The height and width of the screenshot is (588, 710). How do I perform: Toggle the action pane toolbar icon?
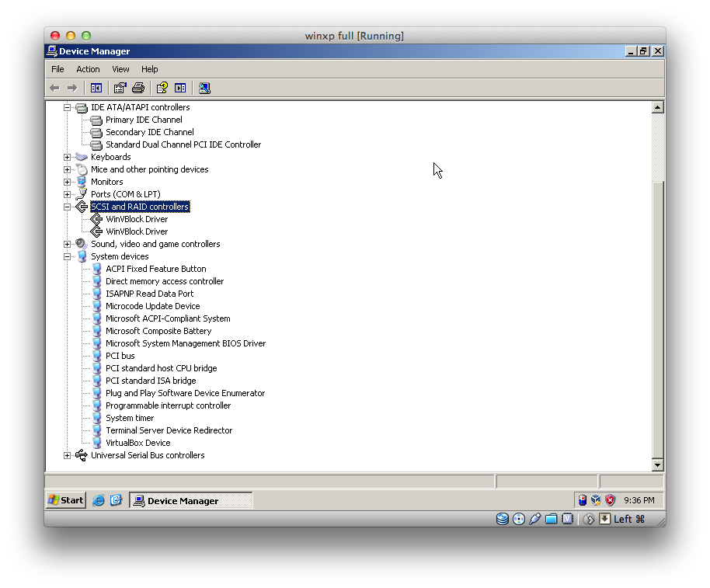(x=180, y=88)
